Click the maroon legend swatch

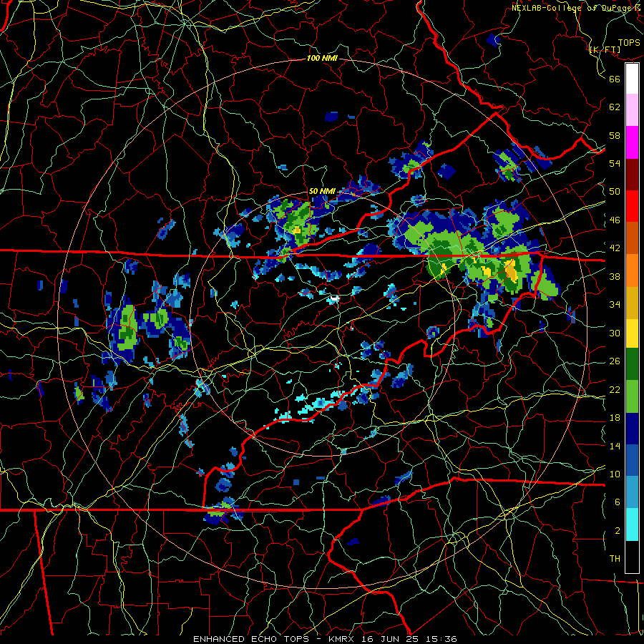(x=632, y=175)
